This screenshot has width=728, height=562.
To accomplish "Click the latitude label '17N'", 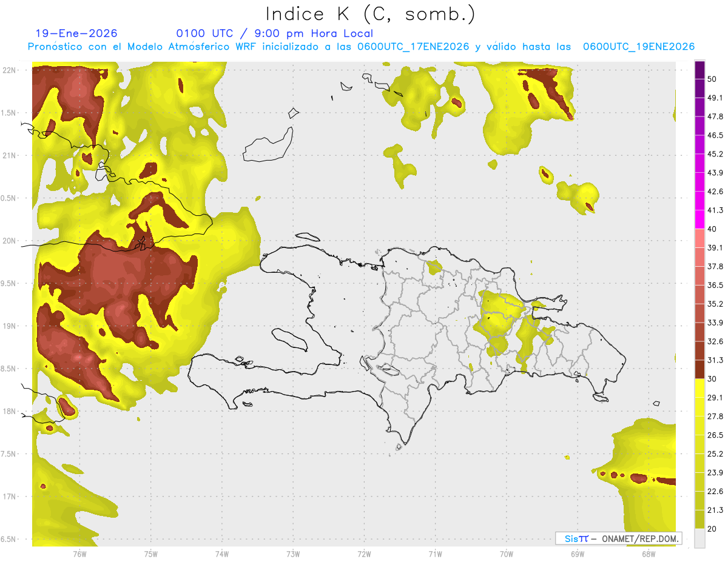I will [x=8, y=497].
